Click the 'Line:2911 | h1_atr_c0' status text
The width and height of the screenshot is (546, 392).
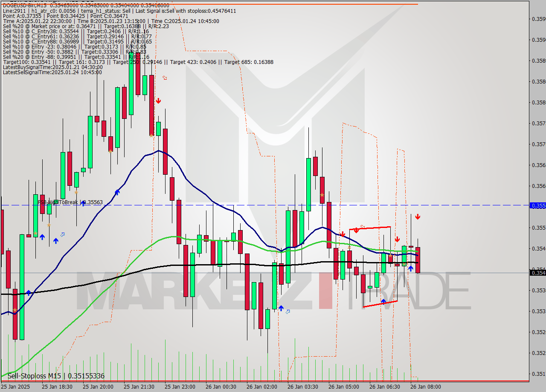coord(119,10)
